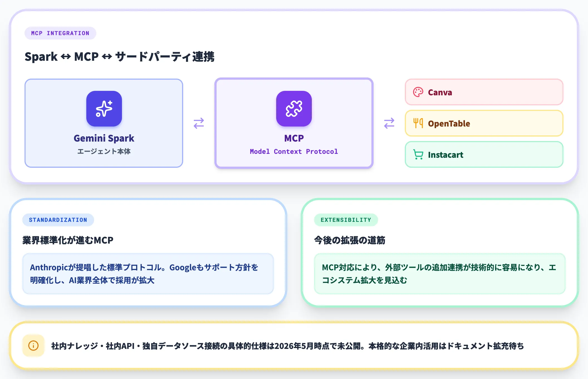Select the Canva integration card
Image resolution: width=588 pixels, height=379 pixels.
(484, 92)
